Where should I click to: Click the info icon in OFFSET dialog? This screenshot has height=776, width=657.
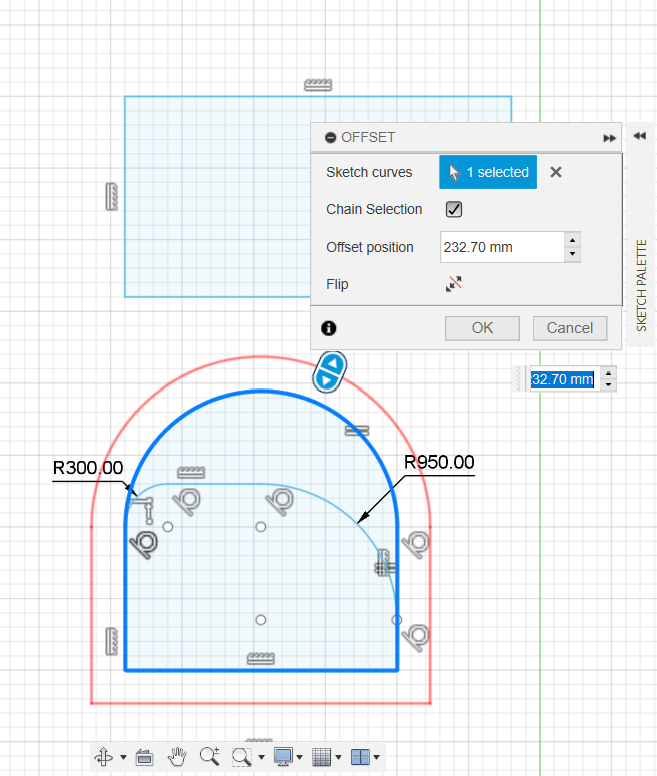coord(328,328)
